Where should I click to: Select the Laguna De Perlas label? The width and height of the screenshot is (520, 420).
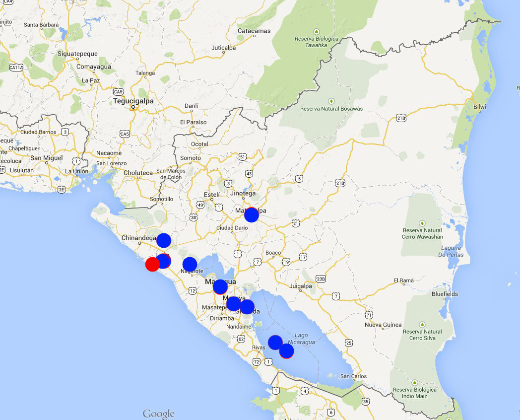(450, 251)
